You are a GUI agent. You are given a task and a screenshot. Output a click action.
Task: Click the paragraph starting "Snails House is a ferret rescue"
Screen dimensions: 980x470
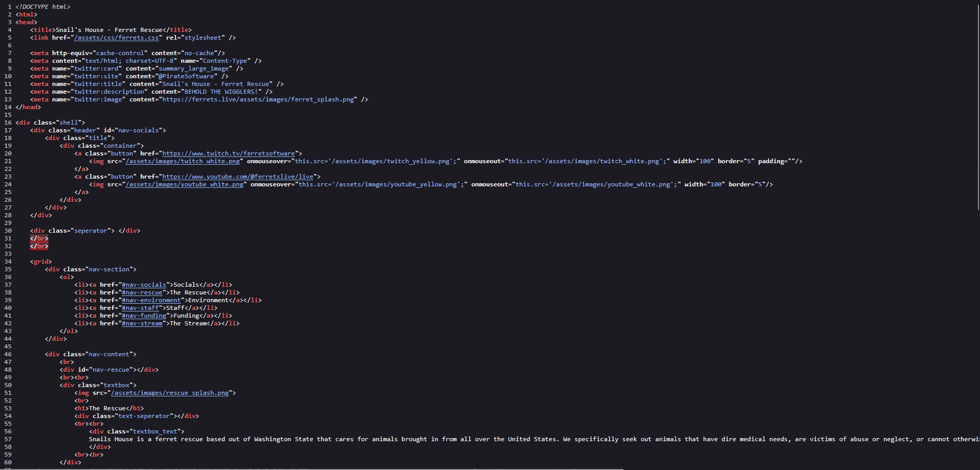pyautogui.click(x=534, y=439)
